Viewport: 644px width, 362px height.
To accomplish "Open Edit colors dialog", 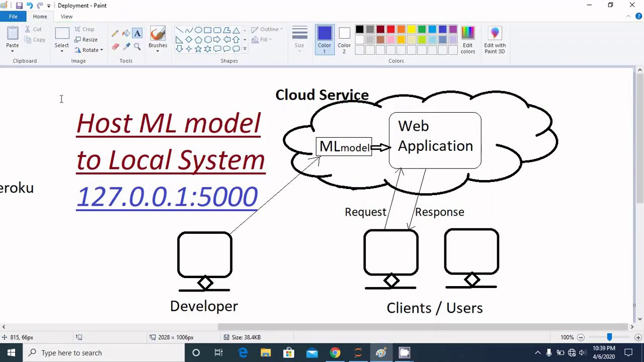I will 467,40.
